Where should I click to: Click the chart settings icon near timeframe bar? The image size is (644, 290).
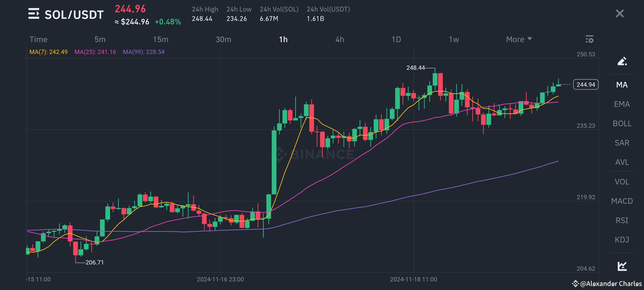click(590, 39)
